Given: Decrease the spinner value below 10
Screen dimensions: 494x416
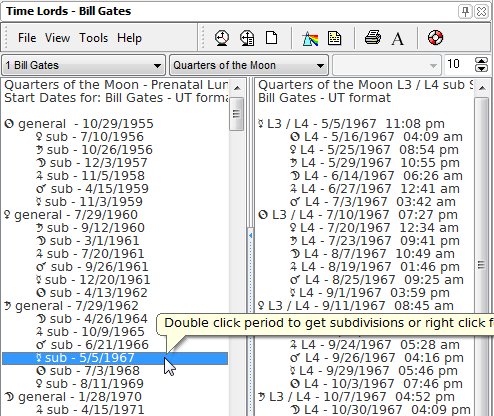Looking at the screenshot, I should 481,69.
